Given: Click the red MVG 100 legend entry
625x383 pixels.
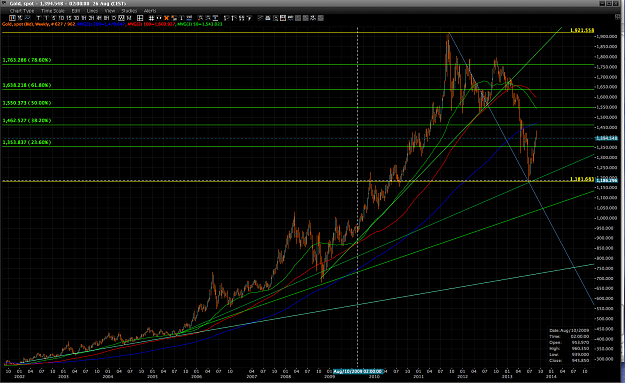Looking at the screenshot, I should click(x=151, y=24).
